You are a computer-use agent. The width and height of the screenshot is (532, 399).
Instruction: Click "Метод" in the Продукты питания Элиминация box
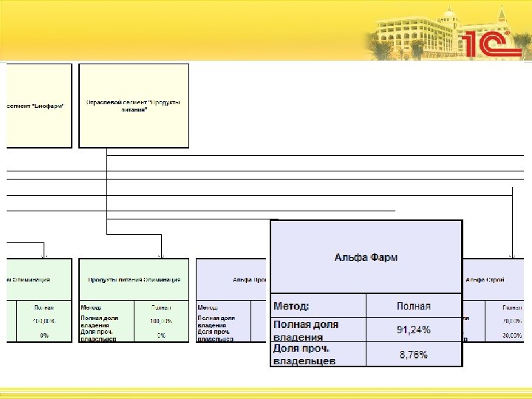click(x=91, y=307)
